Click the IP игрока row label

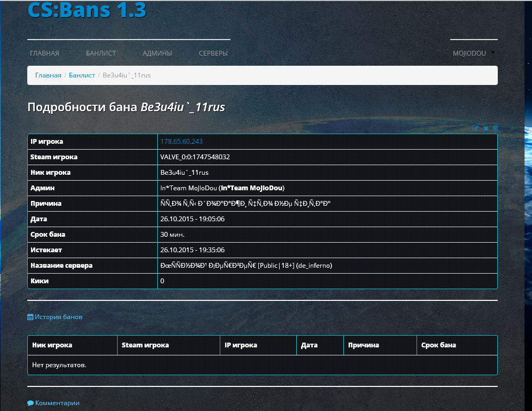tap(47, 142)
